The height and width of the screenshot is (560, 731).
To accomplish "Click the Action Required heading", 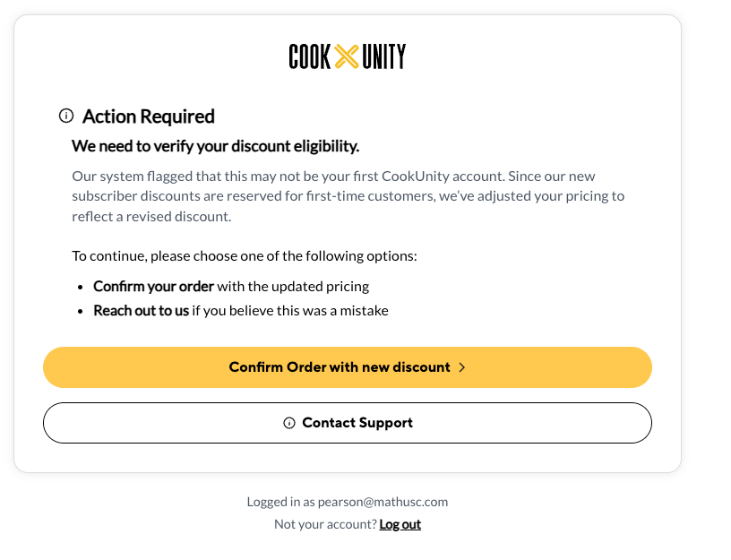I will pyautogui.click(x=149, y=116).
